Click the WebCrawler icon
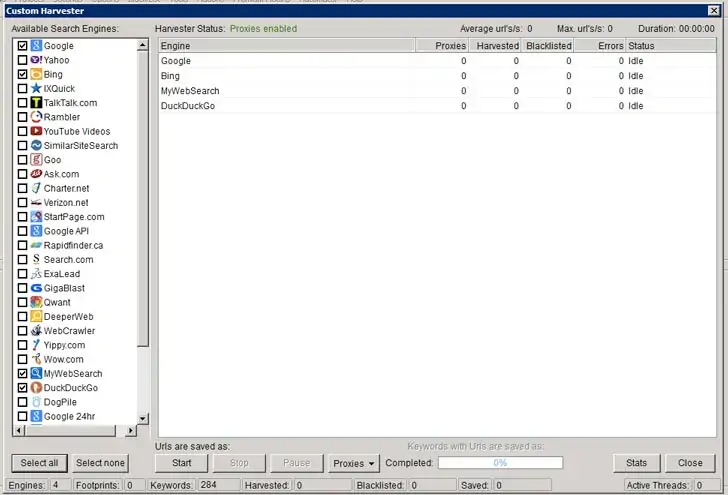Screen dimensions: 728x495 pyautogui.click(x=36, y=331)
